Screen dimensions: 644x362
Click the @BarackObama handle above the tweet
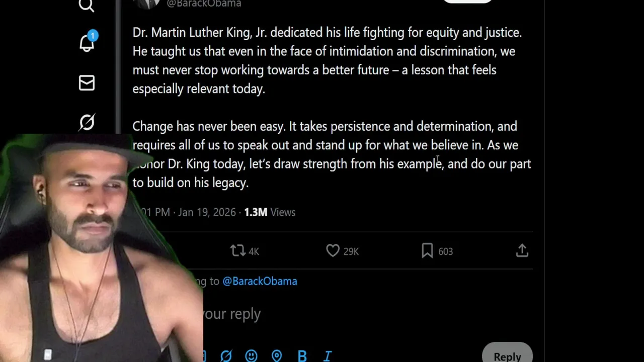coord(204,4)
